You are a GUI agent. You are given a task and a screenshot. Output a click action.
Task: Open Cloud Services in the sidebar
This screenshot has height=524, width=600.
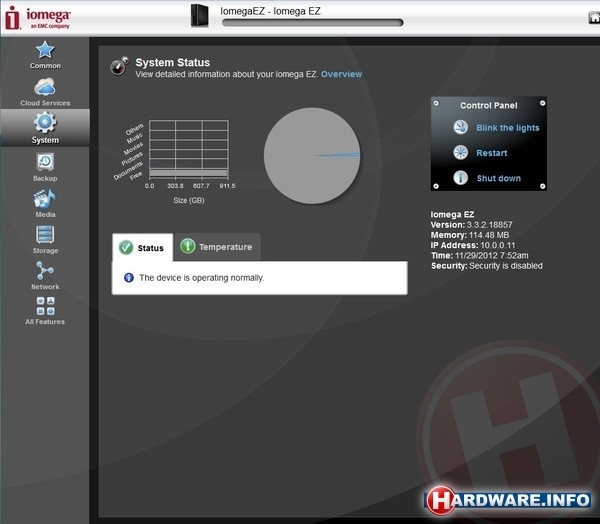click(45, 92)
